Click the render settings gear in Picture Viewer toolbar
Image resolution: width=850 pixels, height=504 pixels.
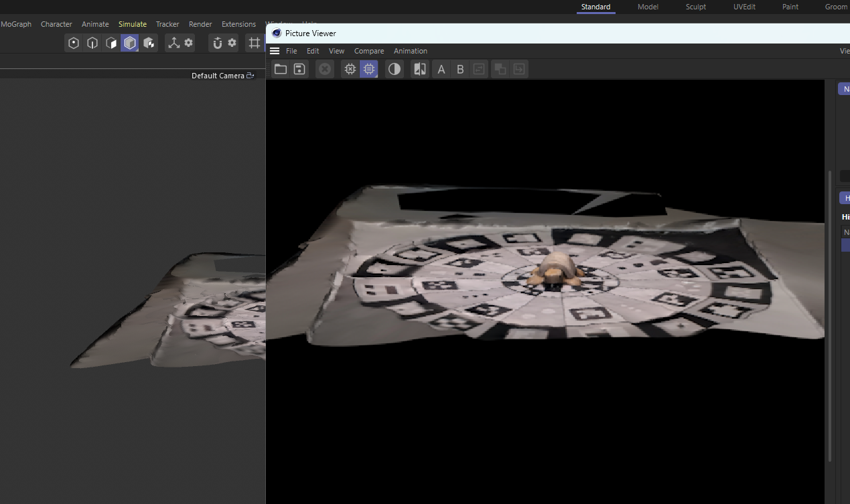(x=350, y=68)
